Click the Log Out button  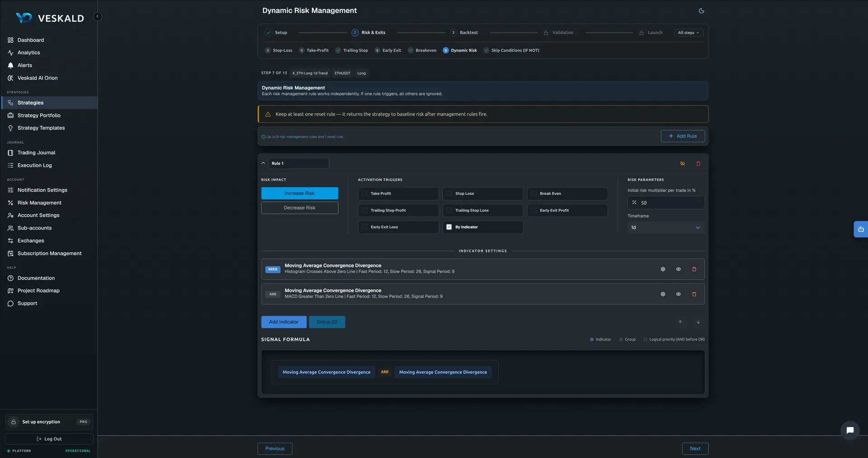click(x=49, y=439)
